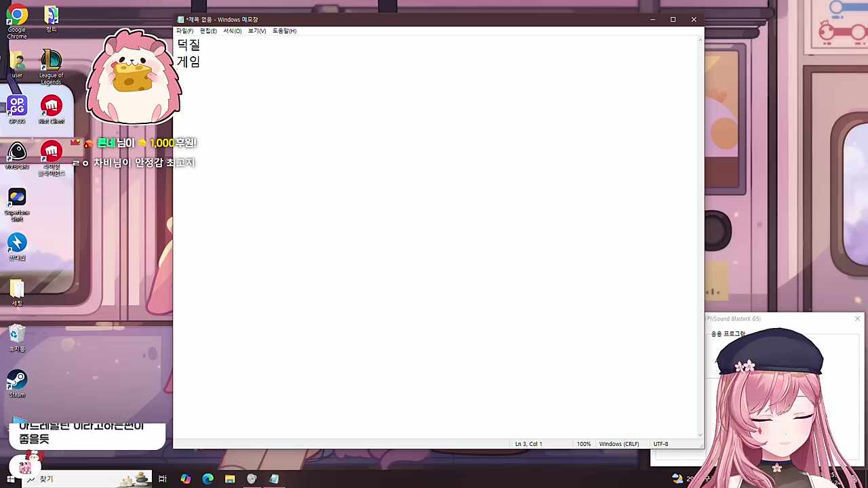Launch the League of Legends shortcut
Image resolution: width=868 pixels, height=488 pixels.
click(x=51, y=66)
